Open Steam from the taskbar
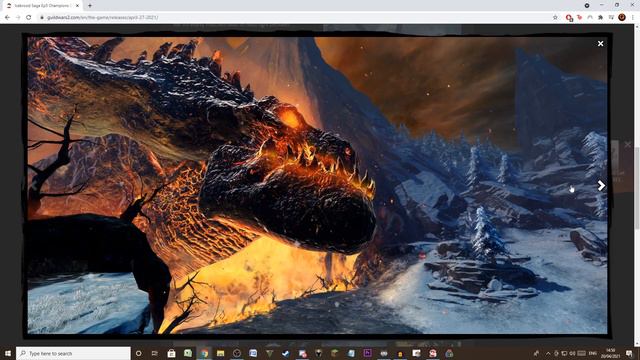The width and height of the screenshot is (640, 360). pos(286,353)
